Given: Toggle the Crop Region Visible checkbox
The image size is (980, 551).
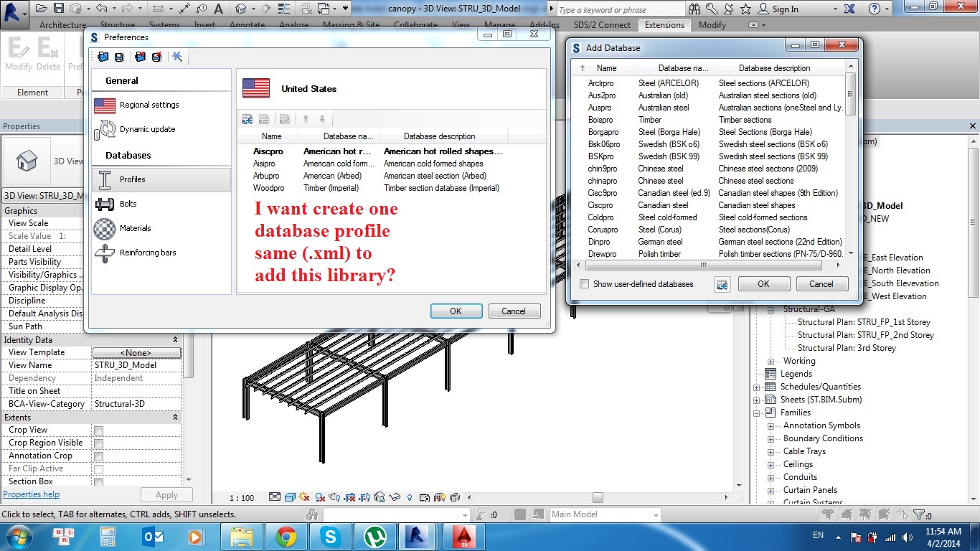Looking at the screenshot, I should click(x=99, y=443).
